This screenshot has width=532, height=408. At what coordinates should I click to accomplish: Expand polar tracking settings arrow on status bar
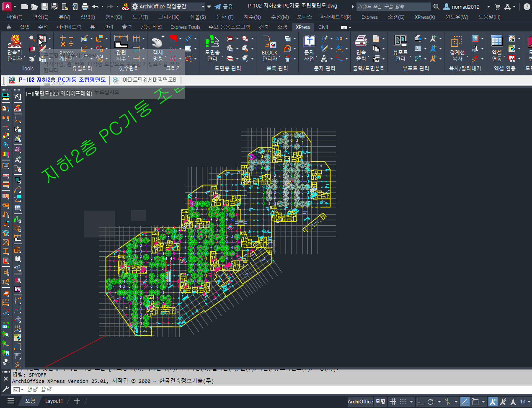coord(439,401)
